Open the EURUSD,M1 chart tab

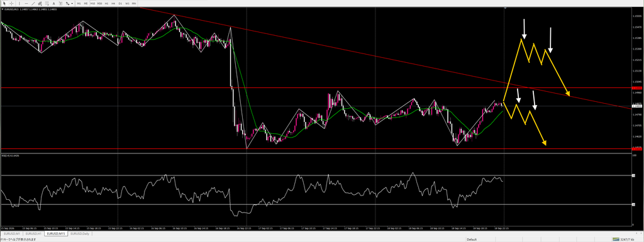(11, 233)
